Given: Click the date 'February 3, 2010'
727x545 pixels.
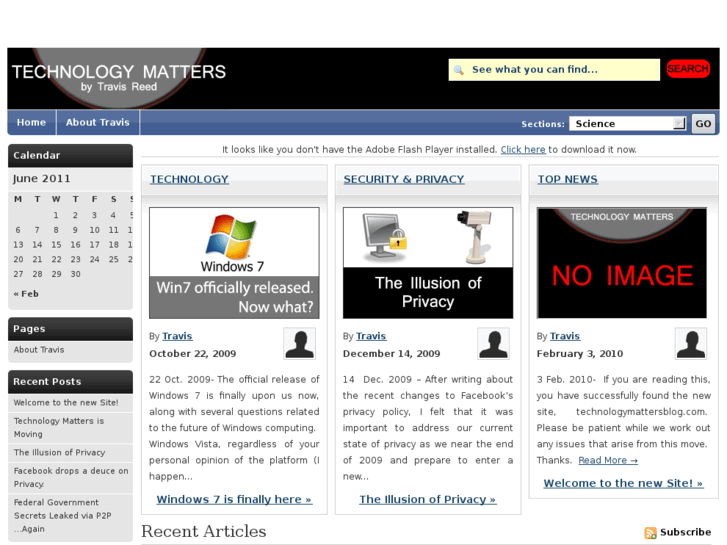Looking at the screenshot, I should click(x=580, y=353).
